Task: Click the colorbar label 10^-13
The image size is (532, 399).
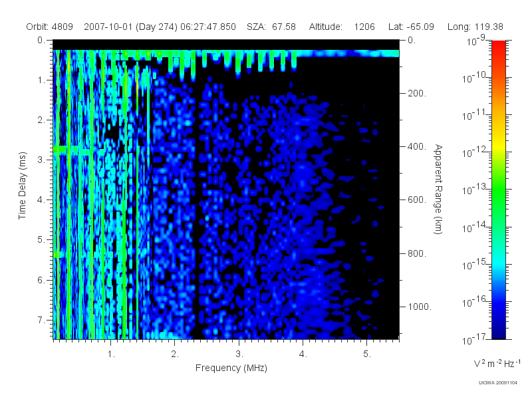Action: 475,190
